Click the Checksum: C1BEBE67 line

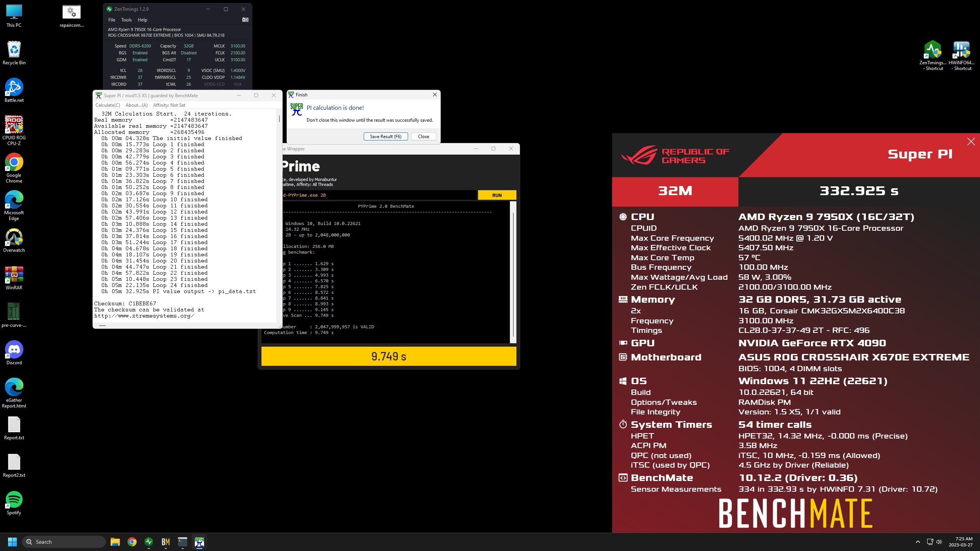[125, 303]
